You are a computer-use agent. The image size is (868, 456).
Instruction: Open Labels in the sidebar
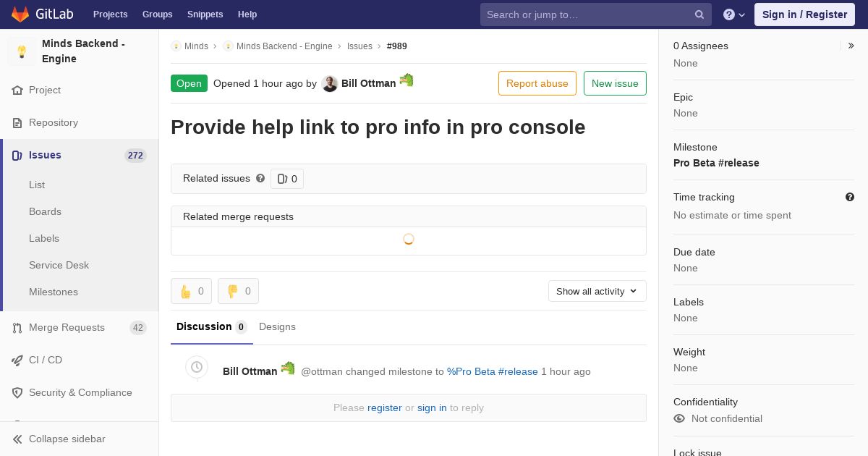click(44, 238)
